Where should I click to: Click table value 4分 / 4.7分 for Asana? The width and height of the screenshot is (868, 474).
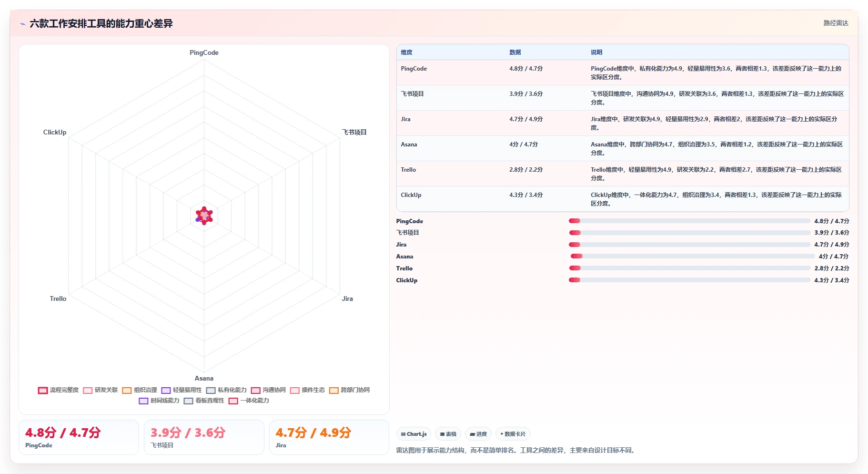(x=524, y=144)
